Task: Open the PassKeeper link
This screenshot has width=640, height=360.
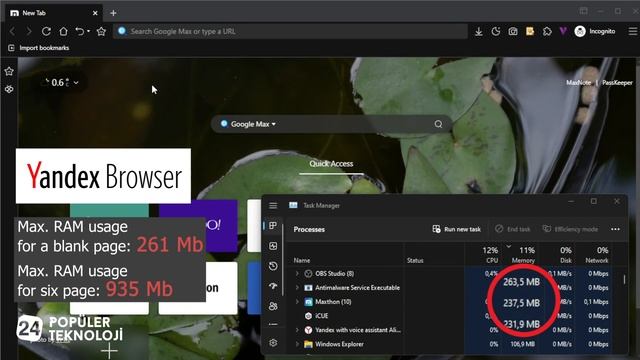Action: click(617, 82)
